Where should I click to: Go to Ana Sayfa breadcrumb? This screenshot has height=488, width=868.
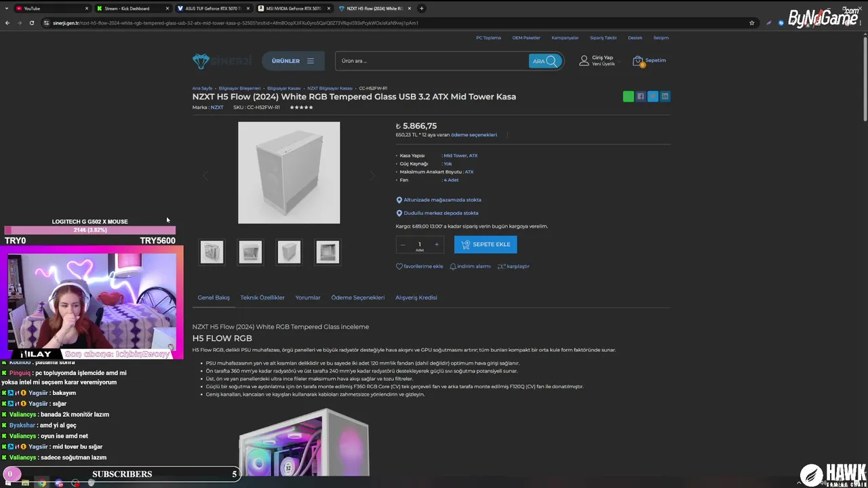[202, 88]
